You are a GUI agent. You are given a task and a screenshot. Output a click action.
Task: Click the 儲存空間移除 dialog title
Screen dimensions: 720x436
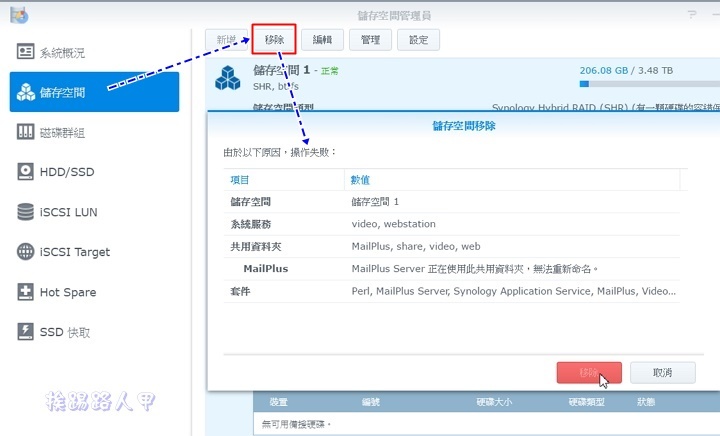464,126
